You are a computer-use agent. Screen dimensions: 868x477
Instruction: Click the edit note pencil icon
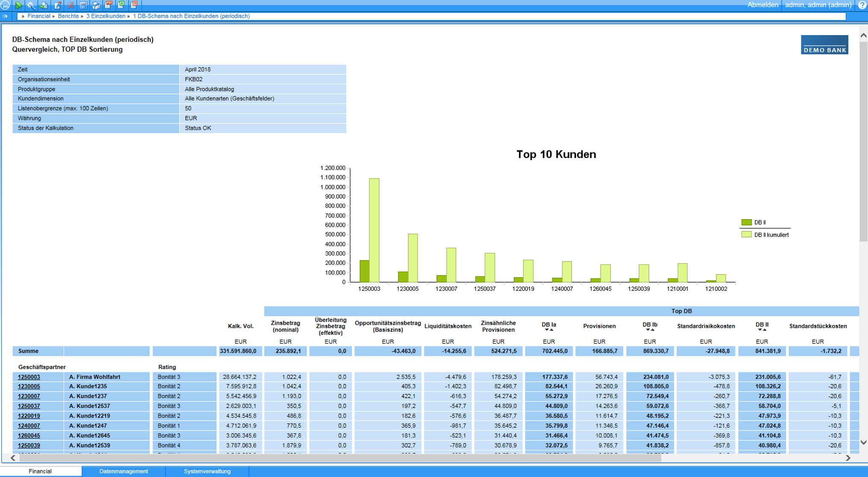coord(57,5)
